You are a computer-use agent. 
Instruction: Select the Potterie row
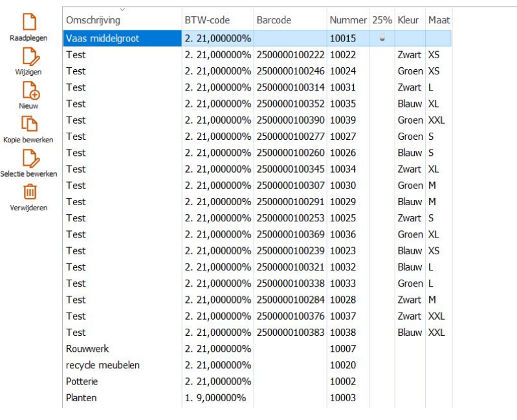(x=82, y=381)
